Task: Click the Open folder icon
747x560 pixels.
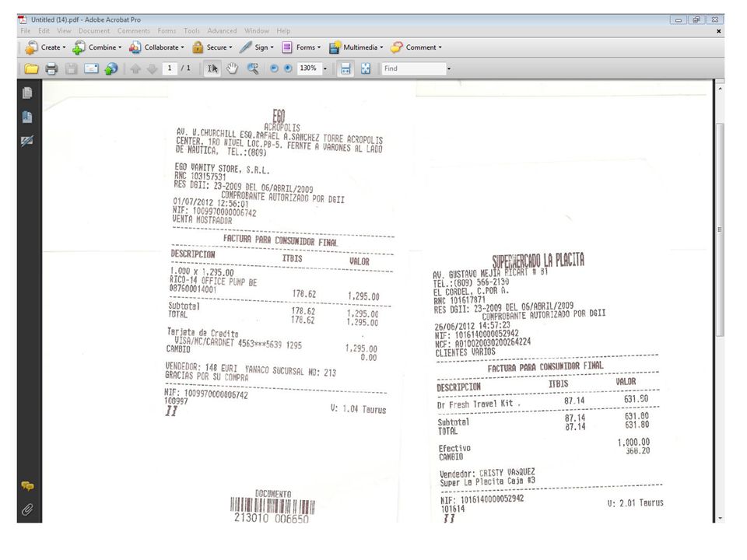Action: point(31,69)
